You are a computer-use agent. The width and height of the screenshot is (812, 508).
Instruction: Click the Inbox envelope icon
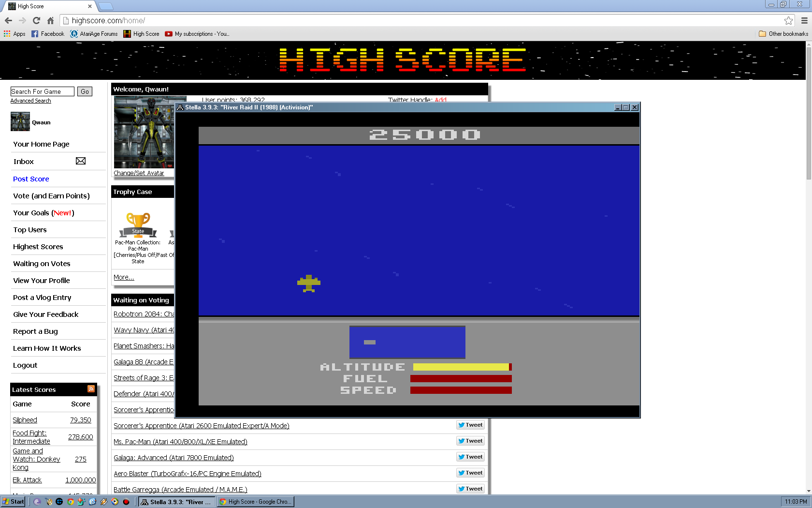(81, 161)
